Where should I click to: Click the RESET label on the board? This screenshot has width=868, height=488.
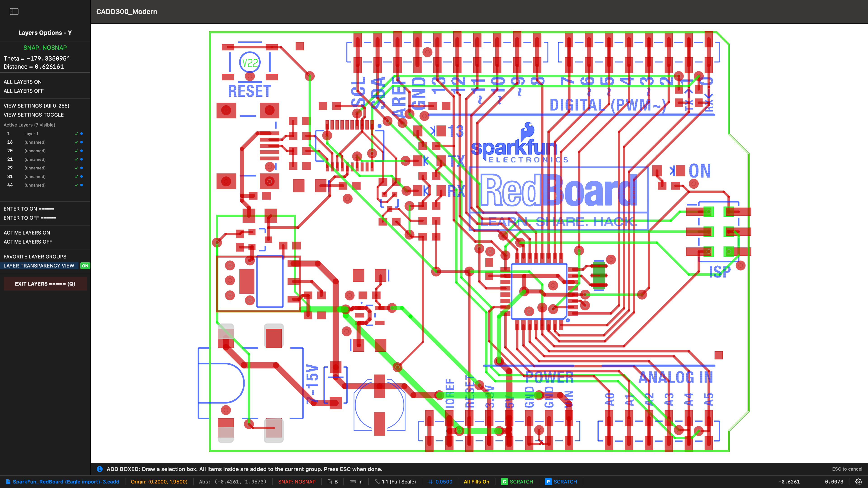pos(249,91)
